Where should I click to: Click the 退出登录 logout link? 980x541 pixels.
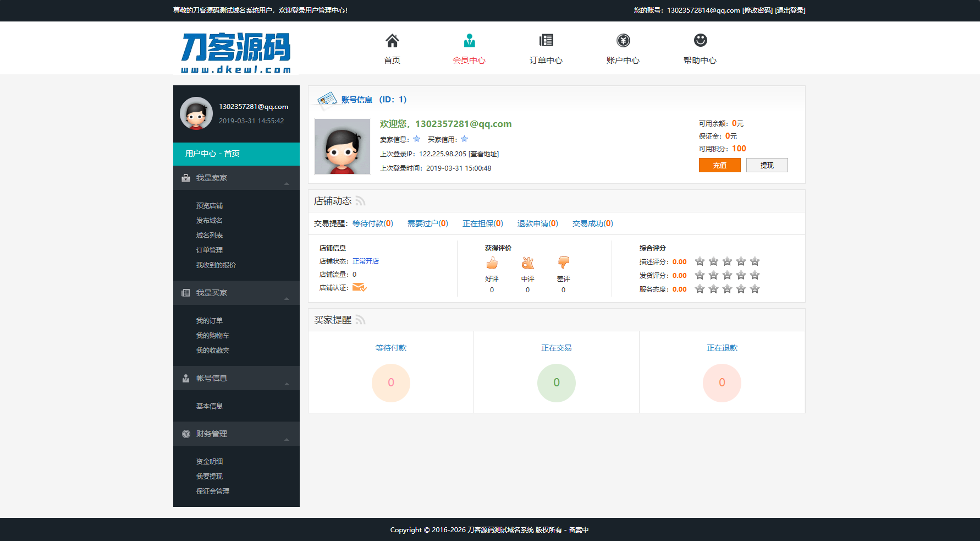pyautogui.click(x=790, y=10)
